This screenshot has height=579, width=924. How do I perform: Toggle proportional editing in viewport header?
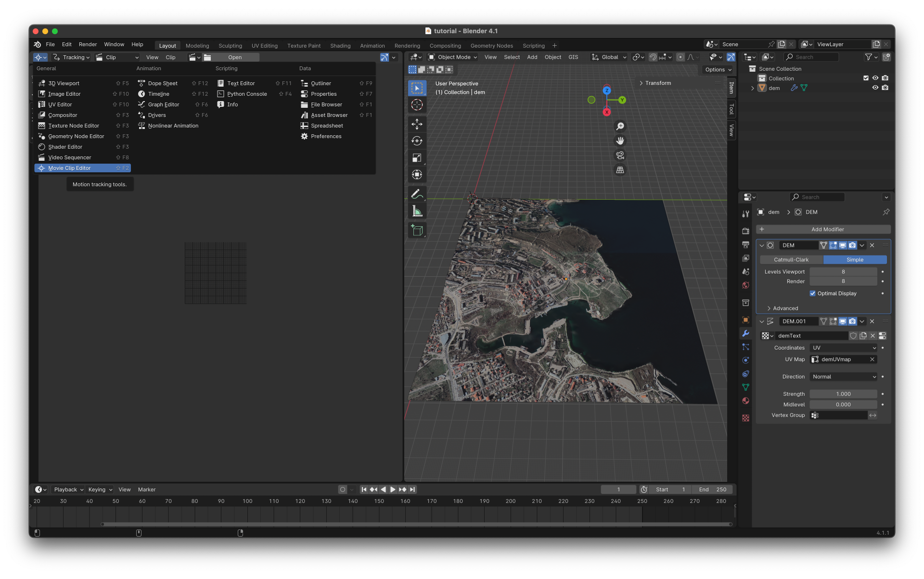(x=680, y=57)
